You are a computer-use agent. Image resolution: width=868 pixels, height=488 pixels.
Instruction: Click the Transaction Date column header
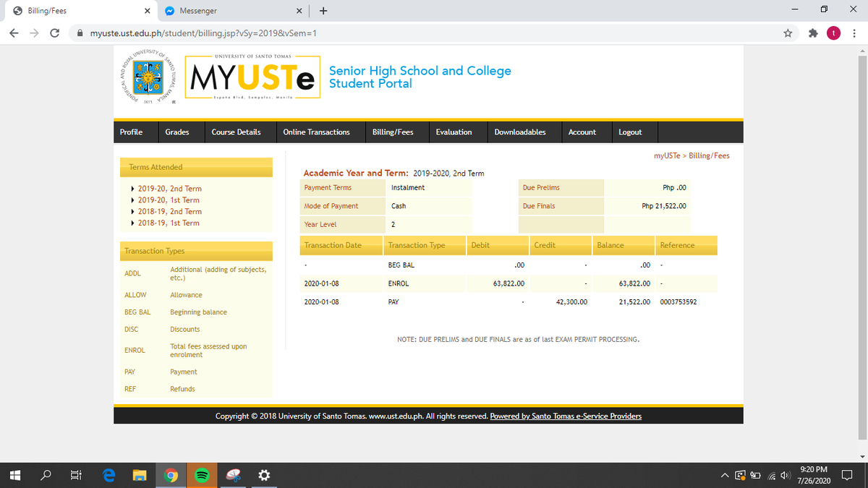pos(341,245)
